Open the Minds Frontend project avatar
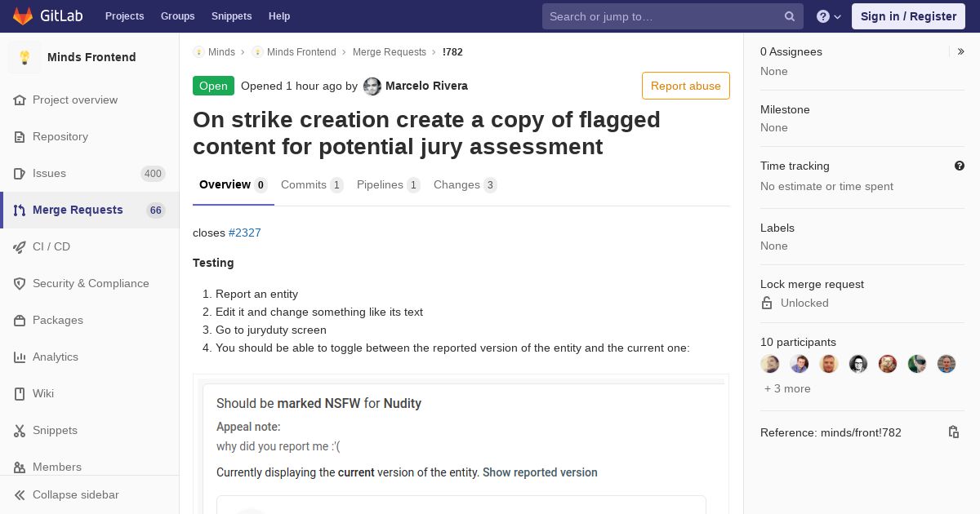980x514 pixels. click(24, 57)
